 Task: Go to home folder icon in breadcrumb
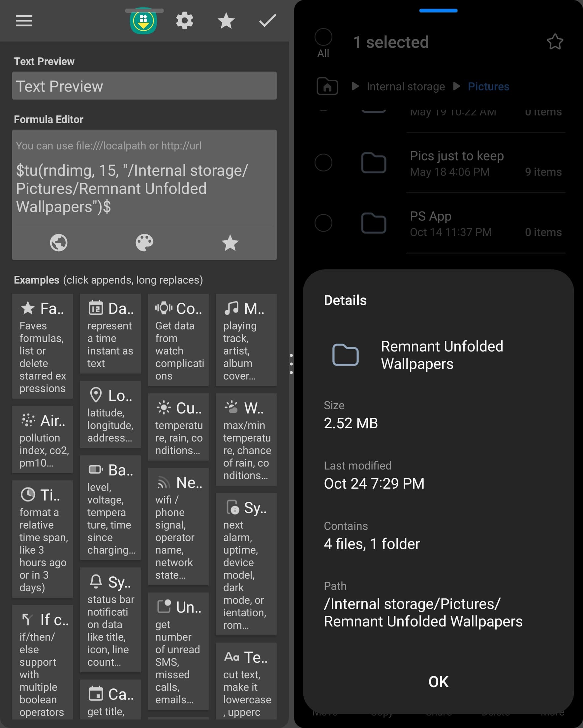327,86
